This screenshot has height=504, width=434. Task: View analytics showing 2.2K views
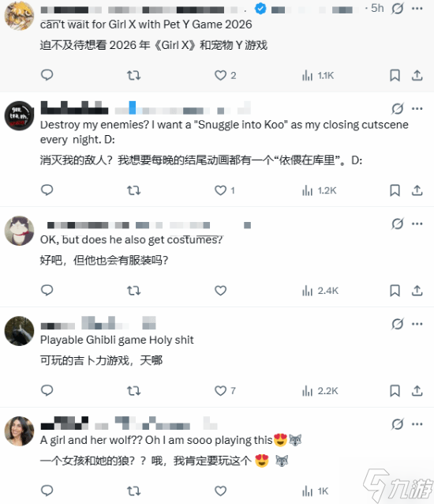(x=320, y=391)
